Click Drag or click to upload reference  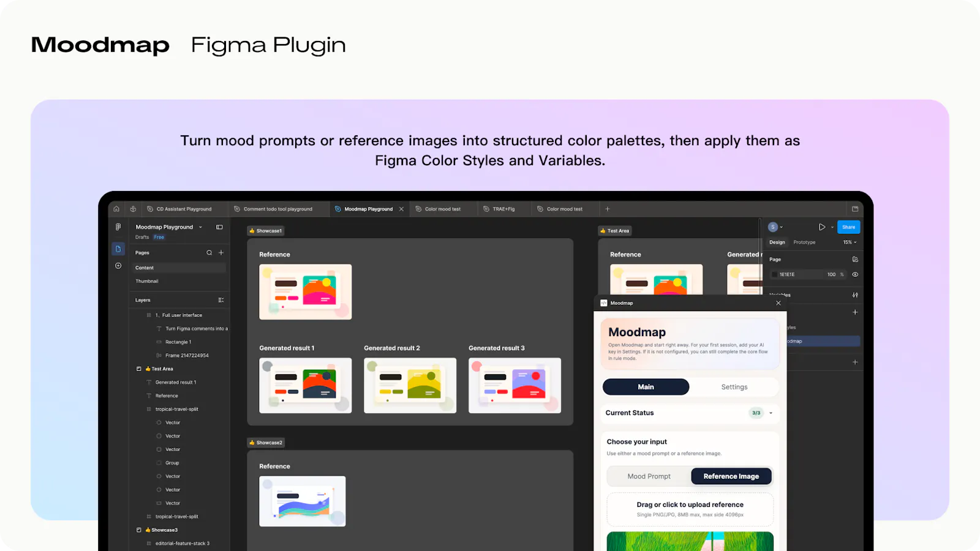pos(690,509)
